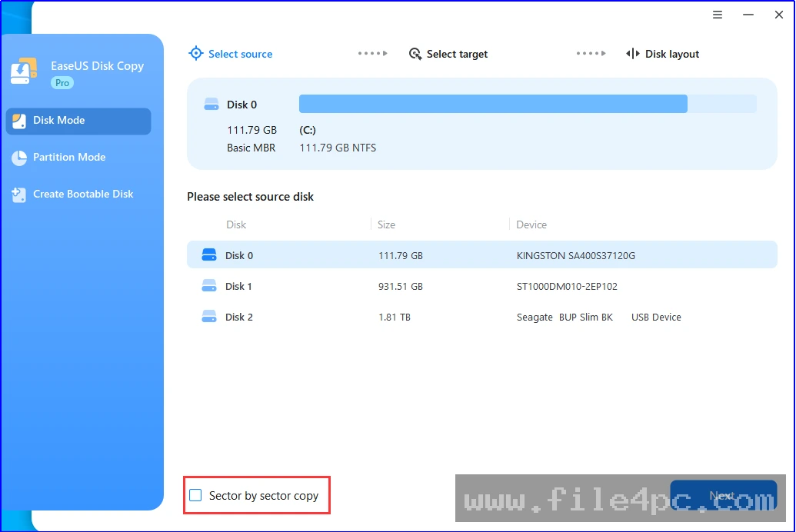
Task: Click the Create Bootable Disk icon
Action: pos(18,195)
